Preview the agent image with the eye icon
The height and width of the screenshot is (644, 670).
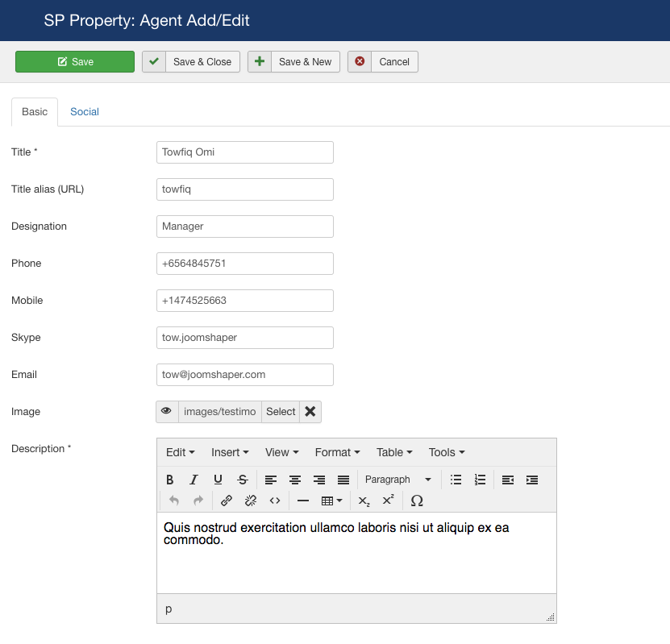point(168,411)
